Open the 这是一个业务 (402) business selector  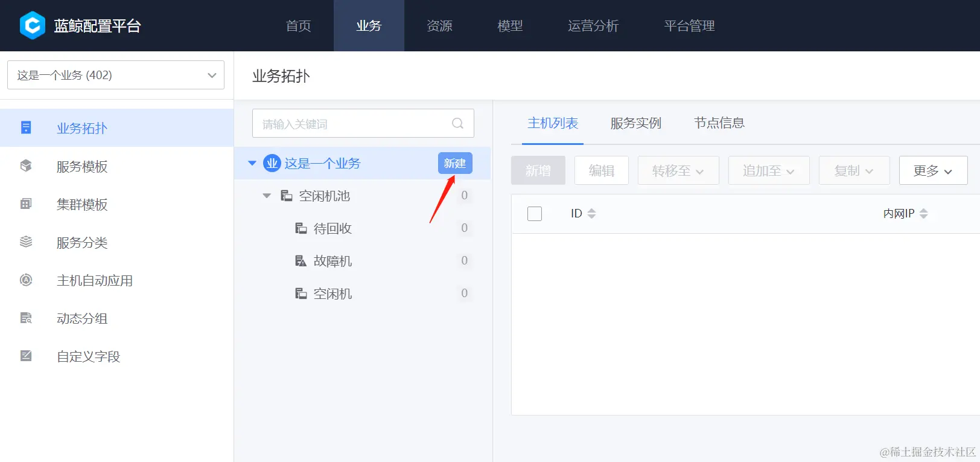pyautogui.click(x=116, y=75)
